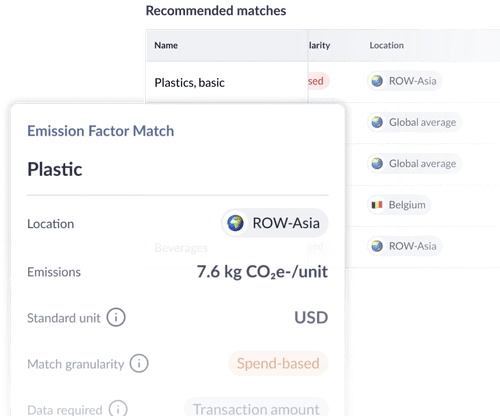Click the Belgium location tag

[x=399, y=205]
